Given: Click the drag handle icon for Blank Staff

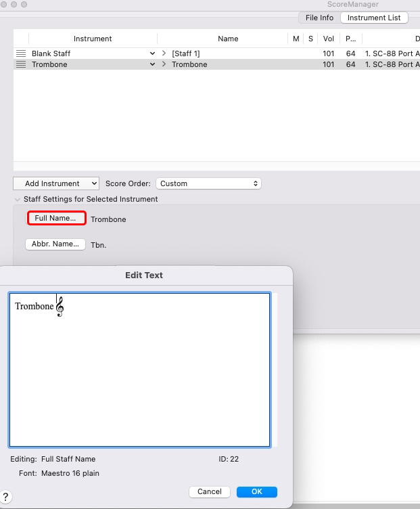Looking at the screenshot, I should click(x=21, y=53).
